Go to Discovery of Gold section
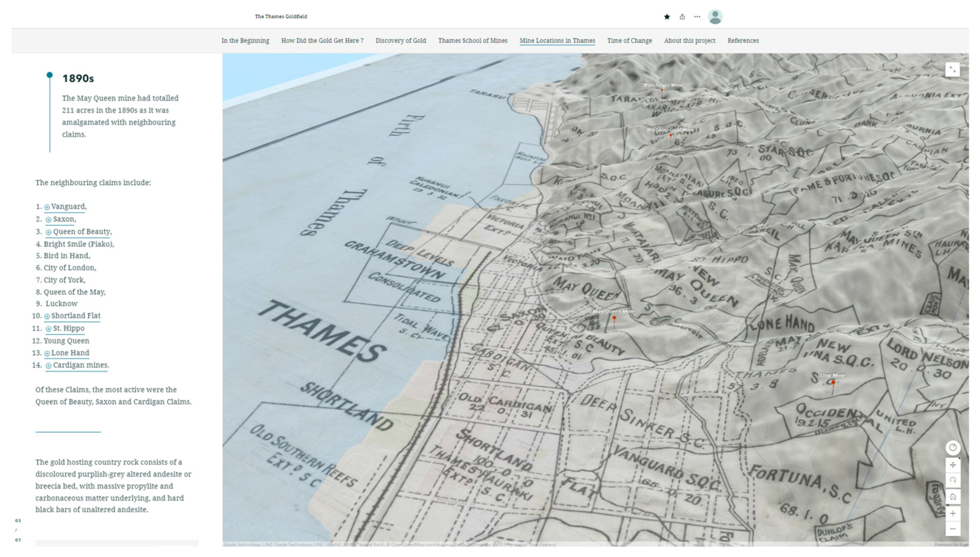The image size is (980, 557). pos(400,40)
